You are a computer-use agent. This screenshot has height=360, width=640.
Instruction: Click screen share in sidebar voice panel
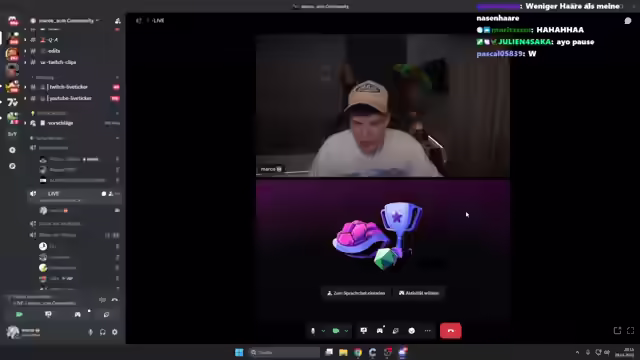tap(48, 314)
